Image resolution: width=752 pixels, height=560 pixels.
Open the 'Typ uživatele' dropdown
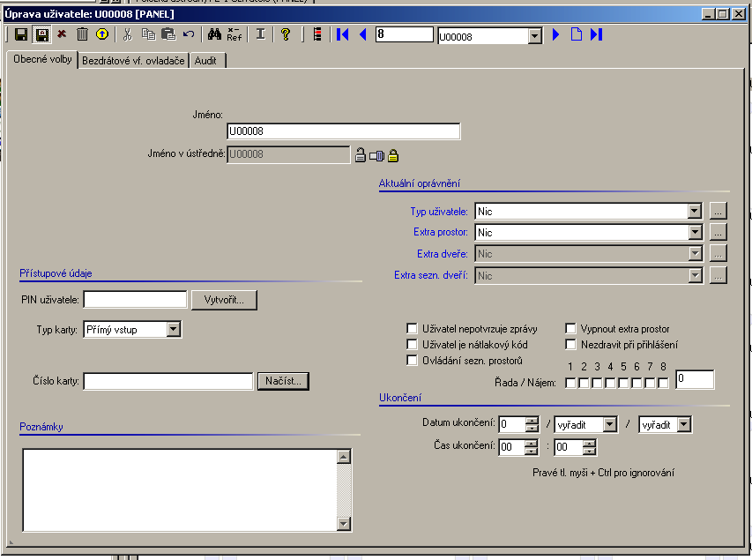click(x=695, y=212)
